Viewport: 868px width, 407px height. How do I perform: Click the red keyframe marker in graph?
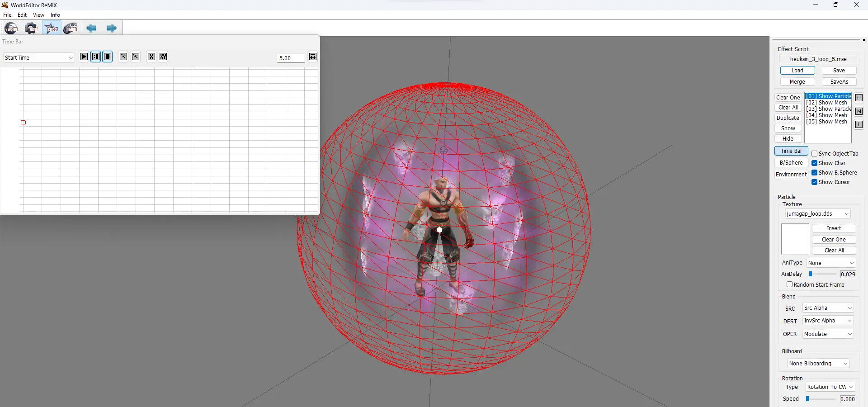[24, 123]
